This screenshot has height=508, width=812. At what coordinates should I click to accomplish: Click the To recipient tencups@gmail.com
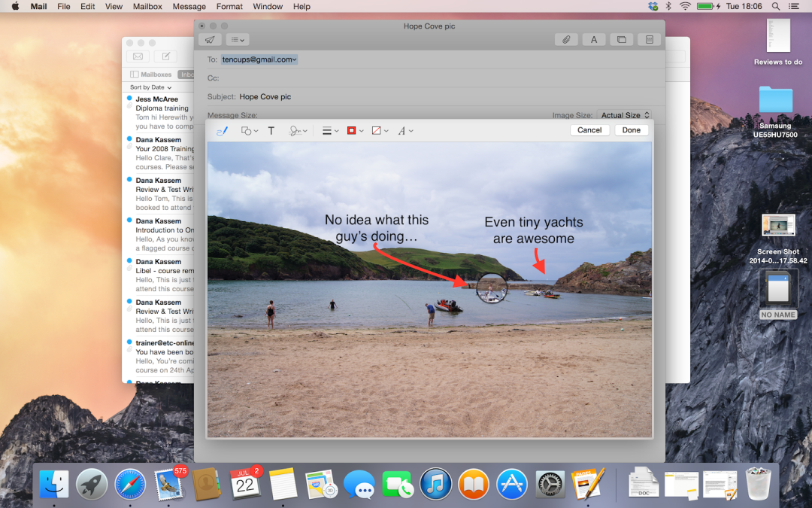coord(259,59)
